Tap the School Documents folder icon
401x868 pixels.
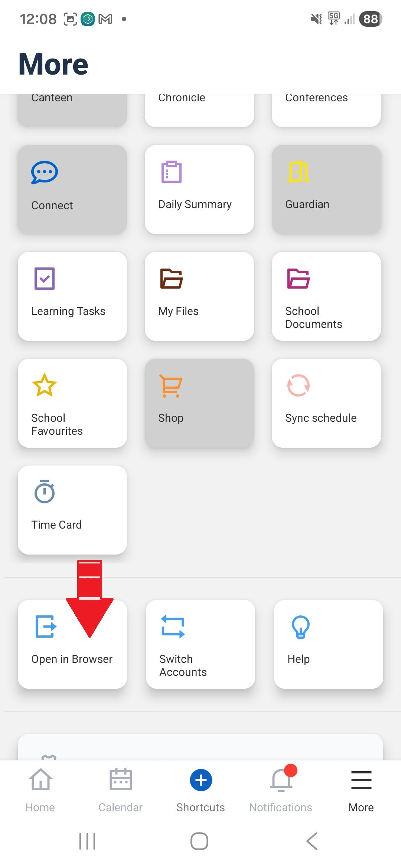pyautogui.click(x=298, y=279)
